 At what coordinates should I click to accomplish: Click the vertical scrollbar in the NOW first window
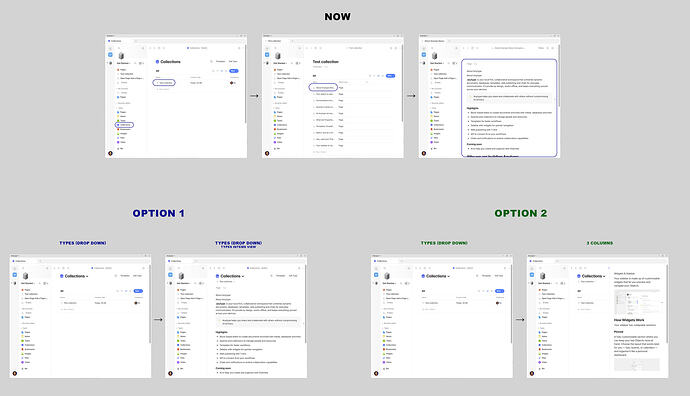[x=245, y=84]
